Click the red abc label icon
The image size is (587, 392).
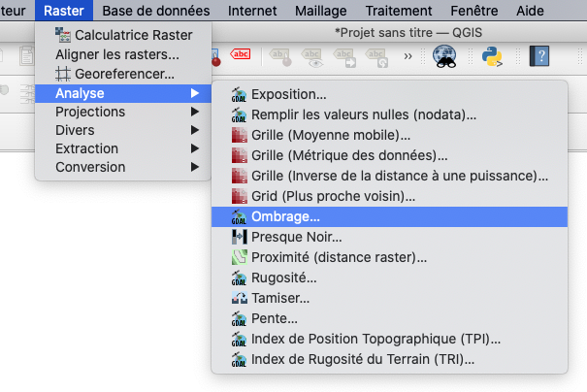click(x=241, y=54)
